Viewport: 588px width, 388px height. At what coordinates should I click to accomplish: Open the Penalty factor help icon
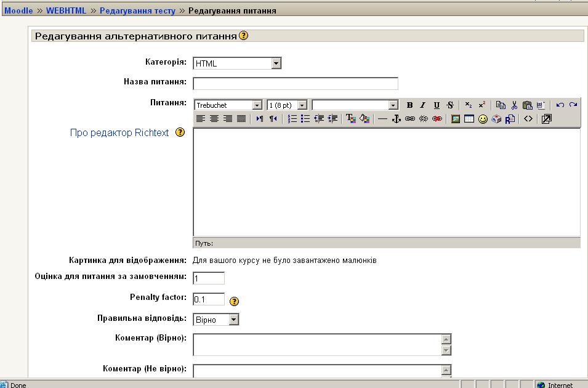pos(234,301)
